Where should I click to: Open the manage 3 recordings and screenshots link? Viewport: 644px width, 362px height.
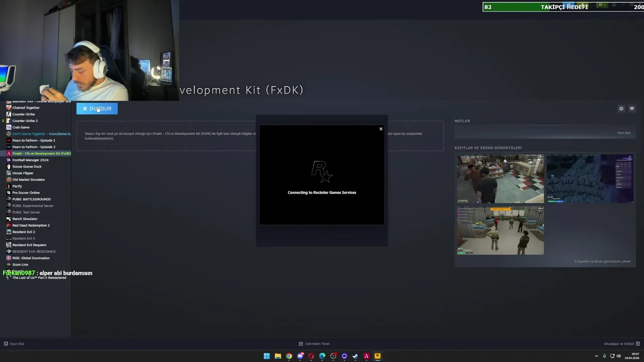pos(602,261)
